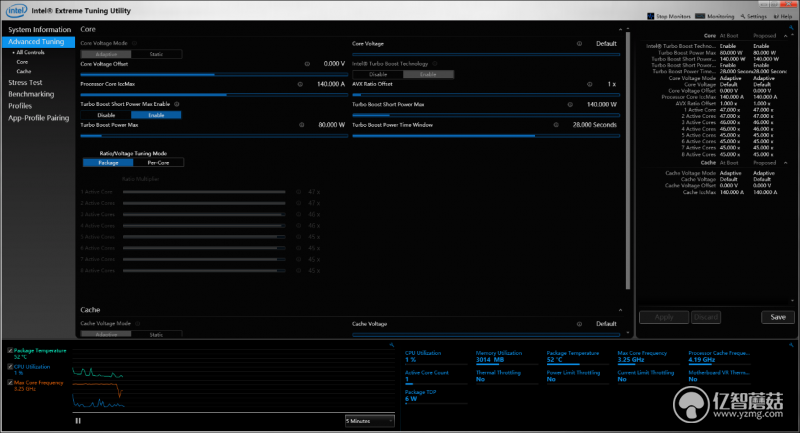Set Cache Voltage Mode to Static

click(x=156, y=335)
